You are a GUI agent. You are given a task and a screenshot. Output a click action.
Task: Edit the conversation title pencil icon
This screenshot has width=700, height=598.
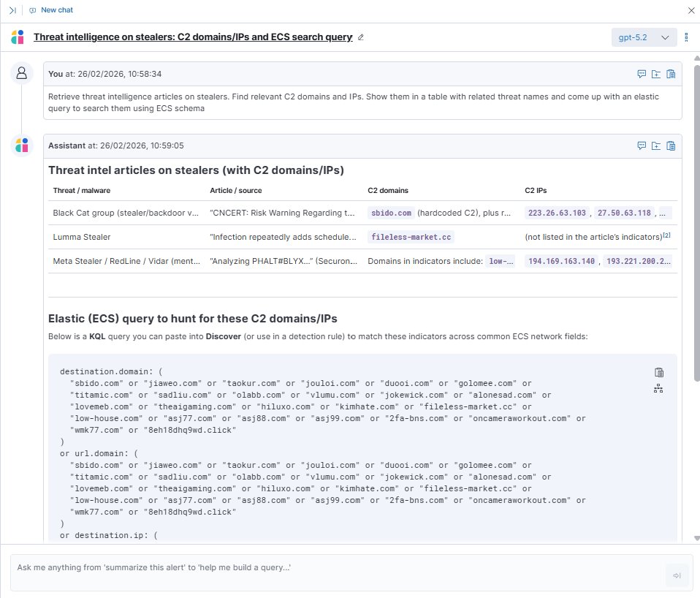coord(360,37)
